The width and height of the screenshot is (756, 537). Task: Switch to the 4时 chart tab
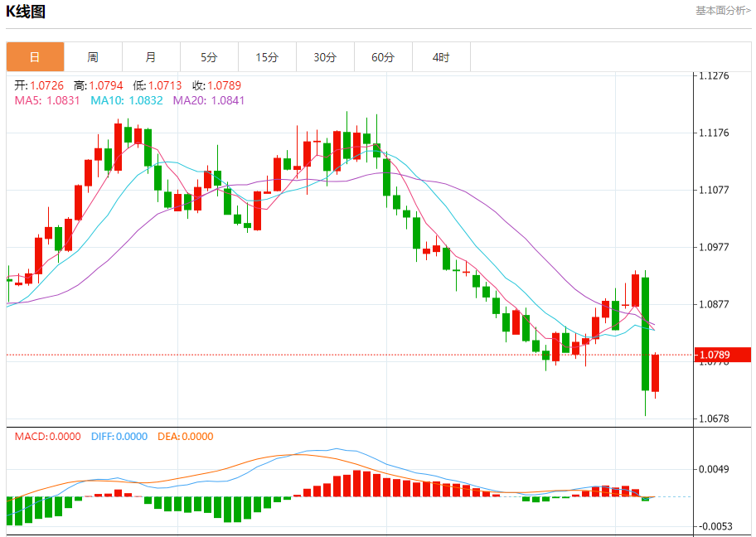click(x=441, y=57)
